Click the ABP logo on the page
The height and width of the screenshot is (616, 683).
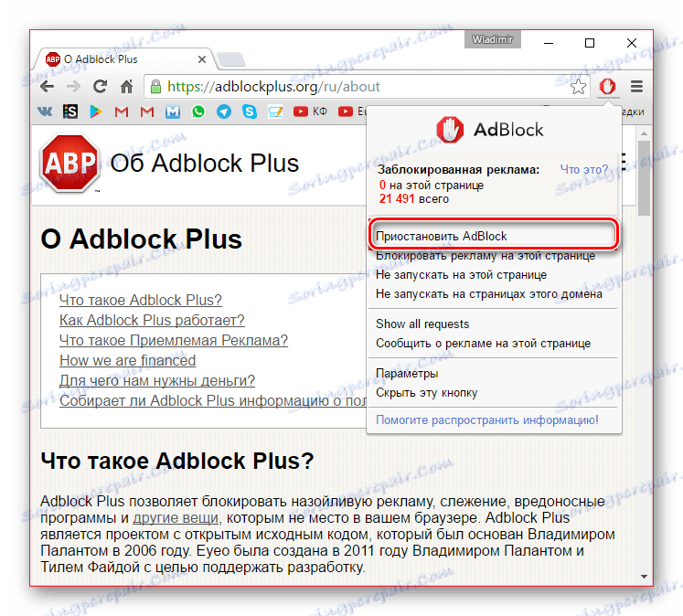click(x=69, y=164)
